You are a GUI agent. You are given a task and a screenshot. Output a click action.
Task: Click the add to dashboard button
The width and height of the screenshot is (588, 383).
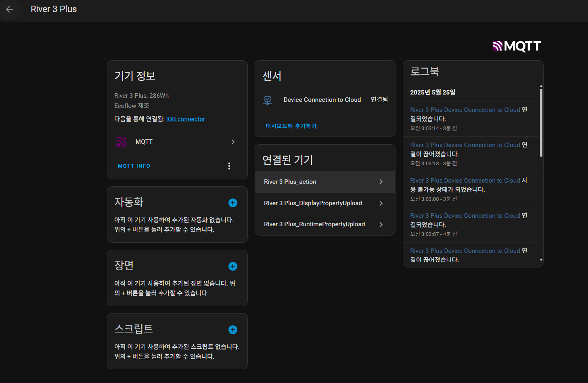point(291,126)
